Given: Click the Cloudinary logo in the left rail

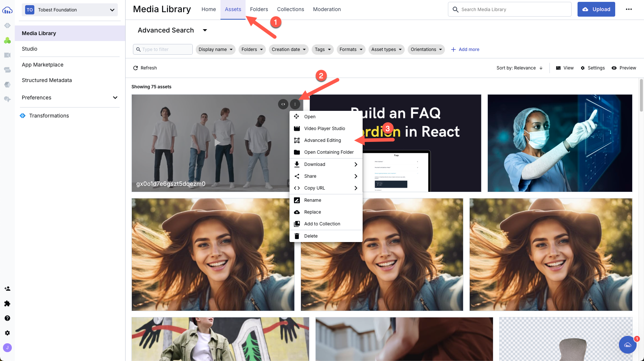Looking at the screenshot, I should [x=7, y=10].
